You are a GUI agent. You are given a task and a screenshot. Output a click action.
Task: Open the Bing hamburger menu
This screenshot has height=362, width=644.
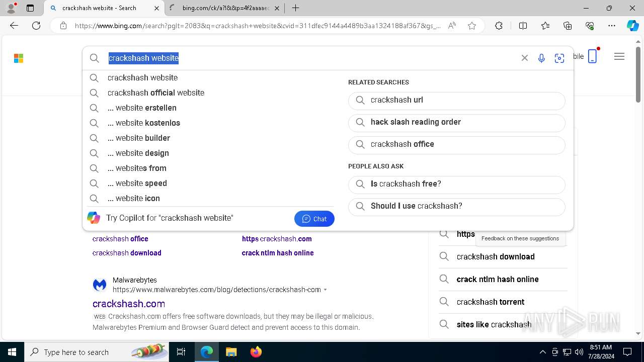click(619, 56)
